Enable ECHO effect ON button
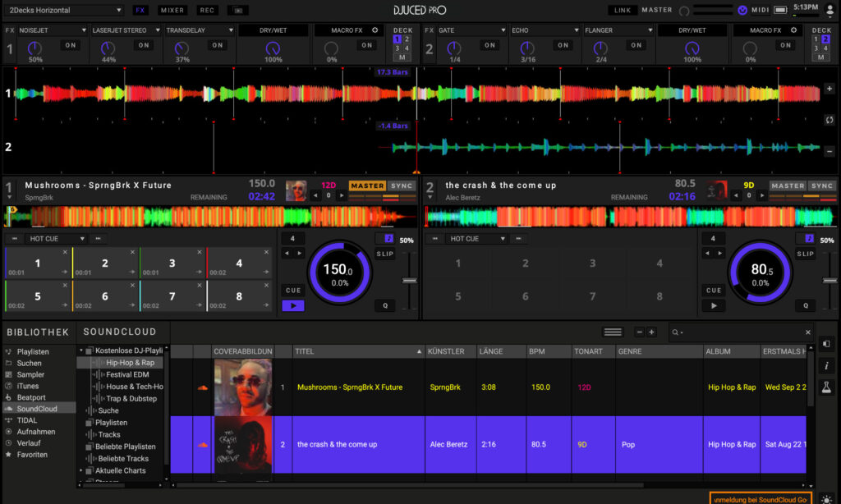This screenshot has height=504, width=841. pos(563,46)
